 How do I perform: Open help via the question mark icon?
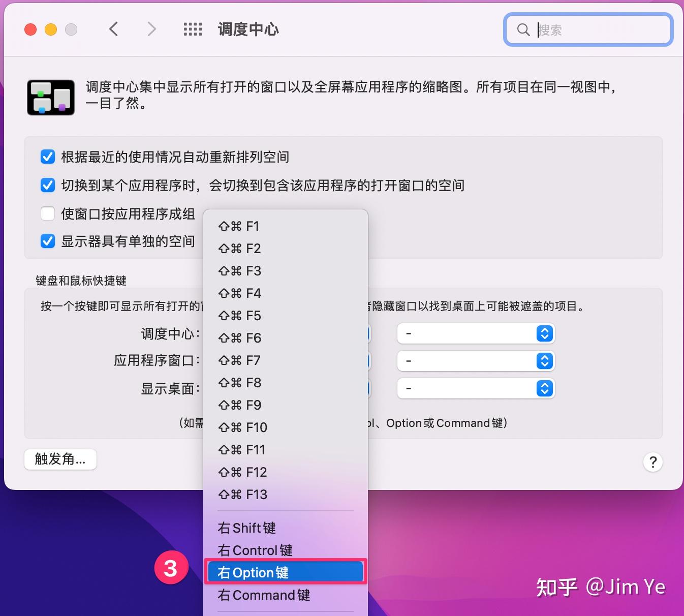(x=653, y=462)
